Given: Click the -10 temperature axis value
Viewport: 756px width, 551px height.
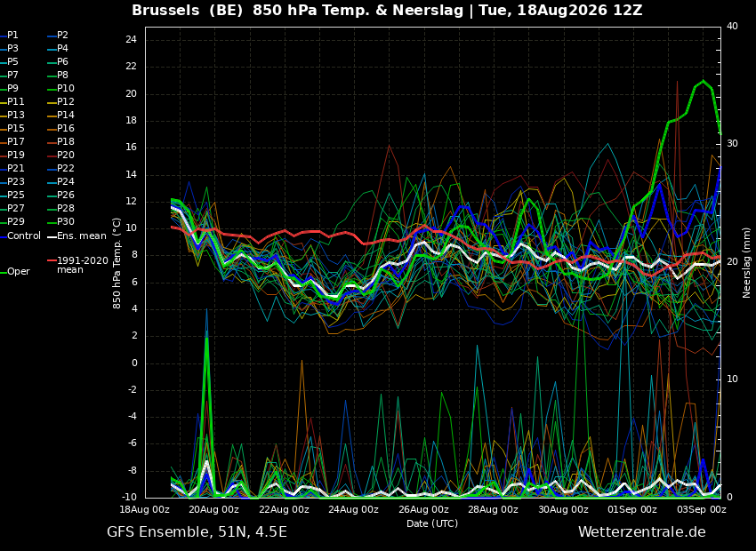Looking at the screenshot, I should click(x=129, y=497).
